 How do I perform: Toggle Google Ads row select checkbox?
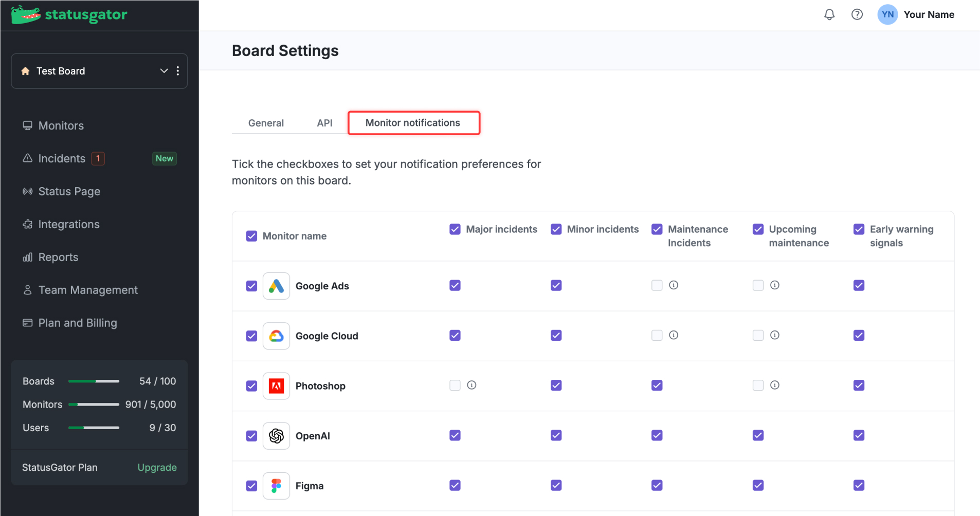251,286
